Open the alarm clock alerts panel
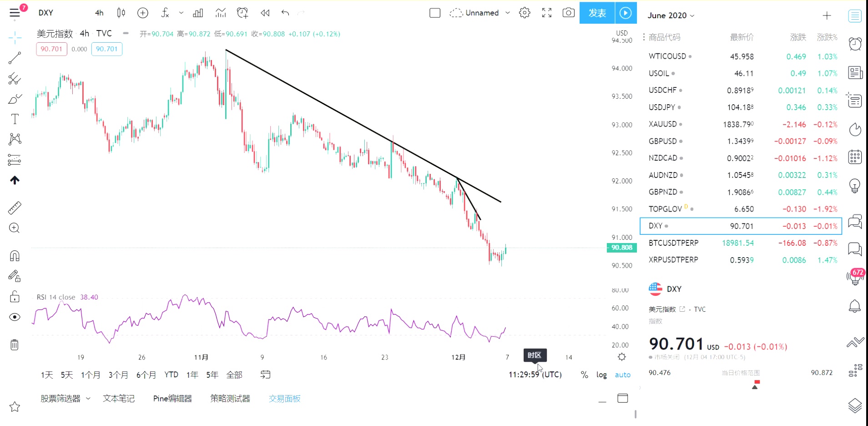This screenshot has width=868, height=426. [855, 44]
